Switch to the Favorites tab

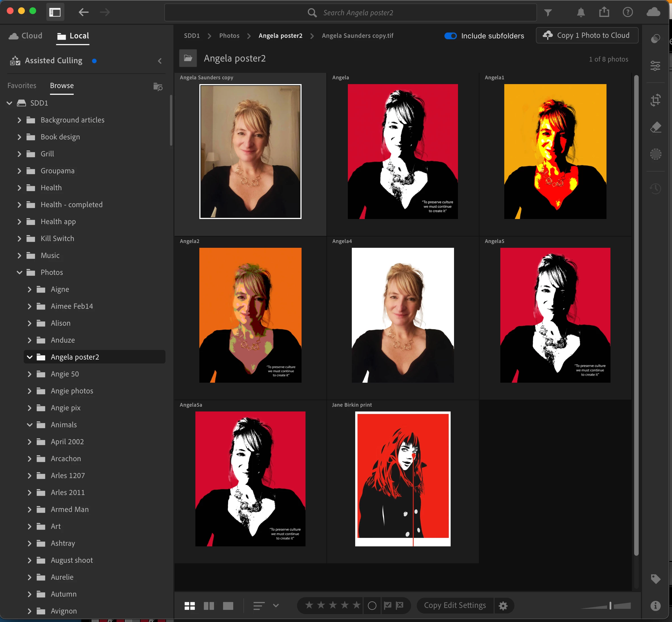pos(21,86)
